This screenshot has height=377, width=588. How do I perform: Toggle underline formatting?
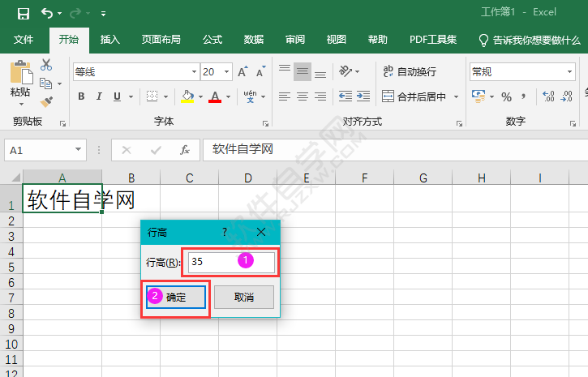[x=117, y=96]
